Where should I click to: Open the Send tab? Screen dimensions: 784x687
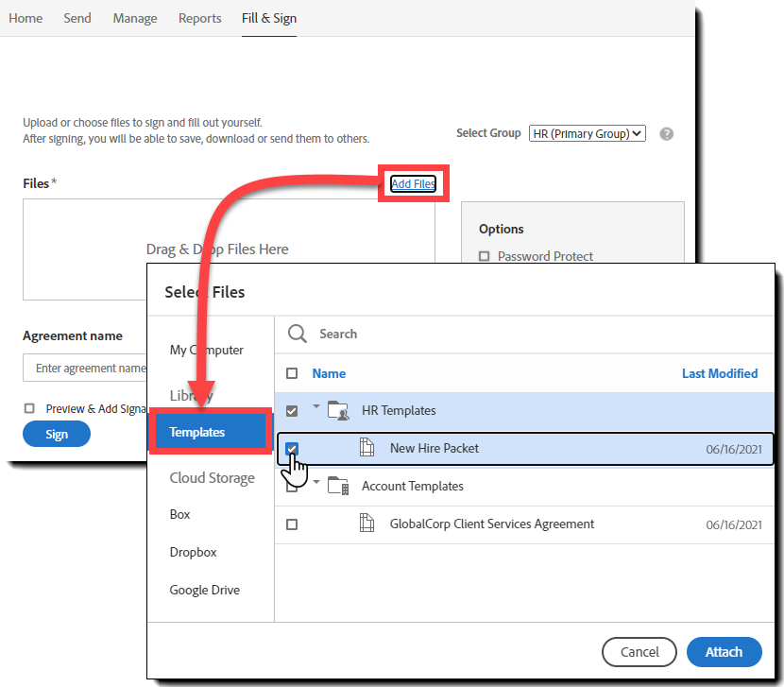pyautogui.click(x=77, y=19)
